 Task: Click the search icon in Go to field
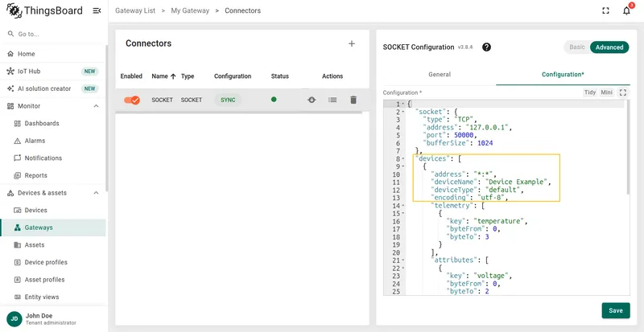click(10, 34)
